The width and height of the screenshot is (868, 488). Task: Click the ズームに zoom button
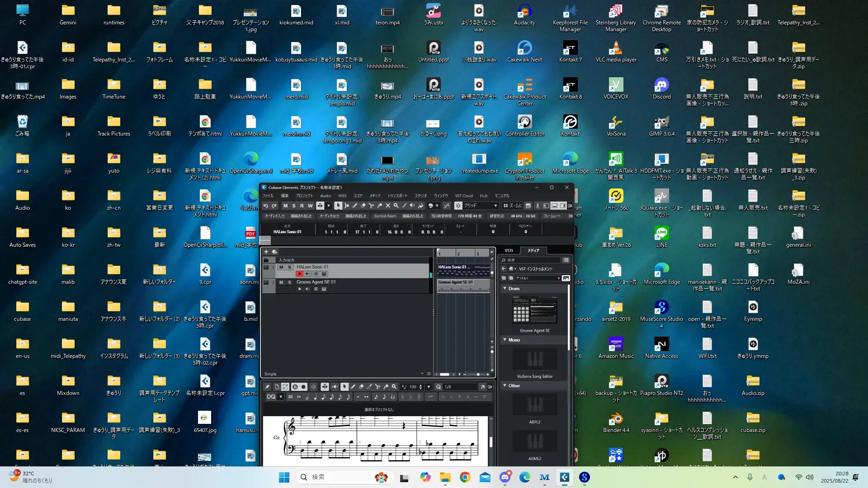tap(513, 206)
